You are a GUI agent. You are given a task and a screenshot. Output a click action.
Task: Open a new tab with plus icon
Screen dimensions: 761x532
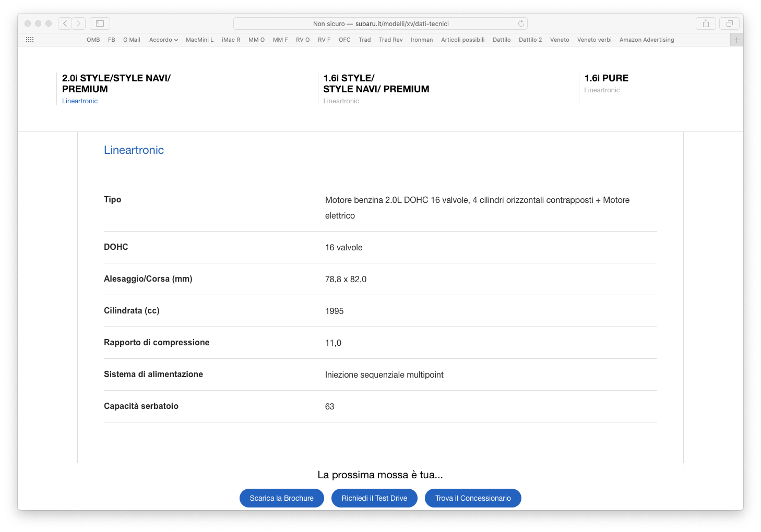(x=736, y=40)
